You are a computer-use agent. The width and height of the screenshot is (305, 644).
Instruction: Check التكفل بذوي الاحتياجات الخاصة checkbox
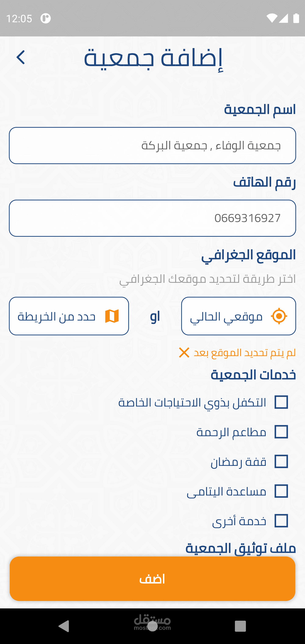[281, 402]
